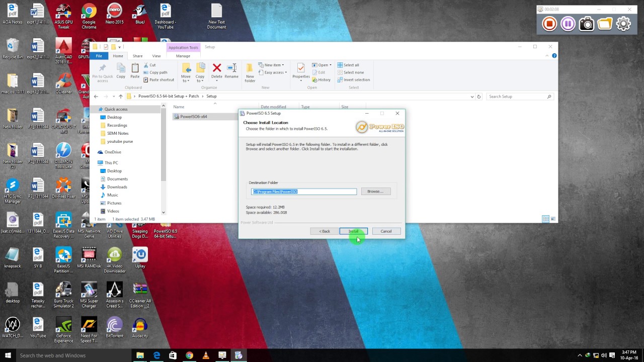Open youtube purse folder in navigation pane
The width and height of the screenshot is (644, 362).
point(120,141)
